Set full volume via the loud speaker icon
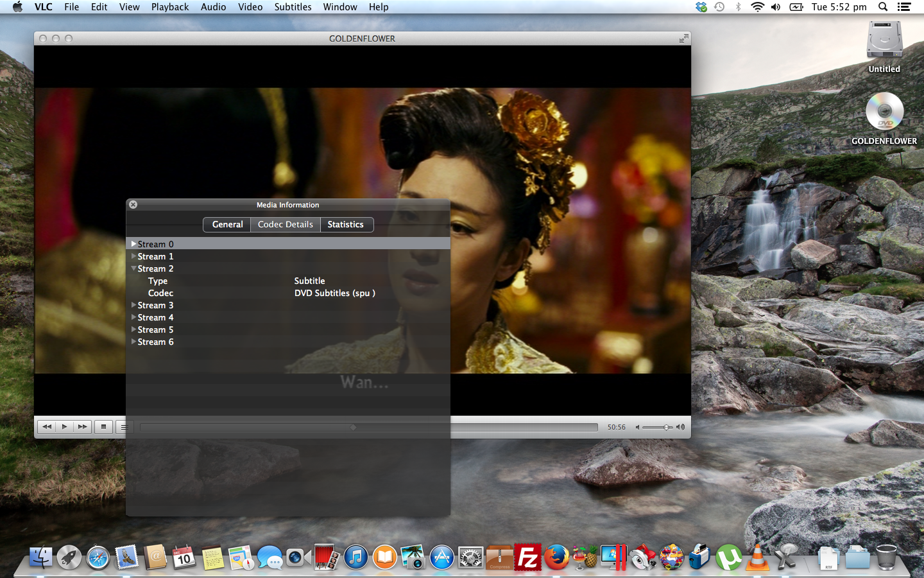This screenshot has width=924, height=578. coord(680,427)
